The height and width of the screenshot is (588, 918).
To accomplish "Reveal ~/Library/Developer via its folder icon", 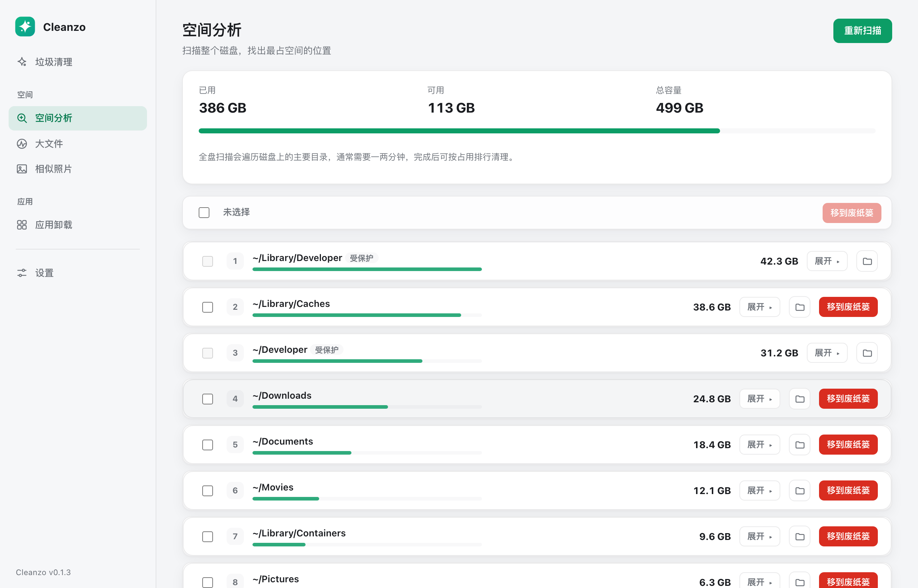I will click(x=867, y=261).
